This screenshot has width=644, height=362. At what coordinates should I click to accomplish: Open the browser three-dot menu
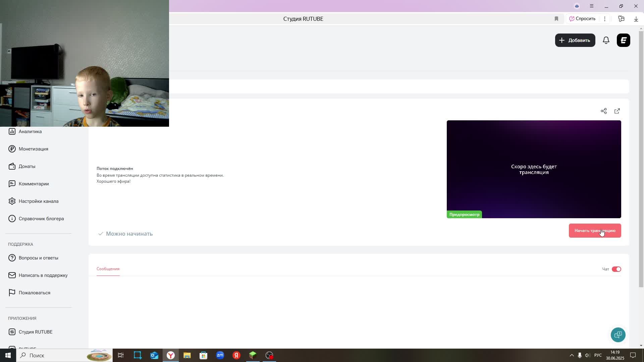click(605, 19)
